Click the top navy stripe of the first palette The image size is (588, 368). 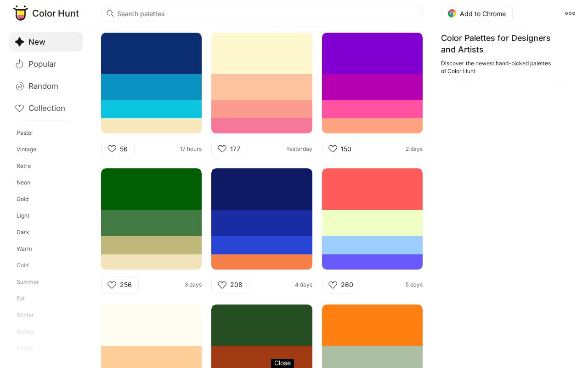pos(151,53)
